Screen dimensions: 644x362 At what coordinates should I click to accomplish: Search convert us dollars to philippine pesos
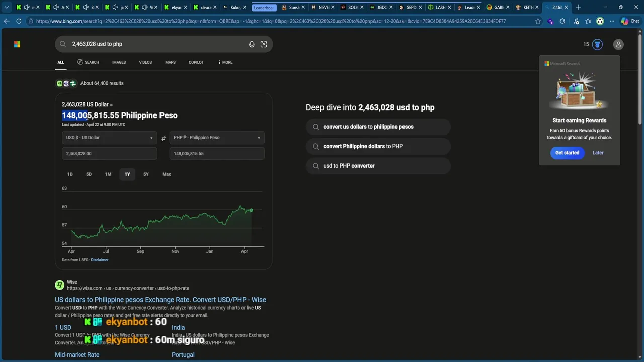tap(378, 127)
